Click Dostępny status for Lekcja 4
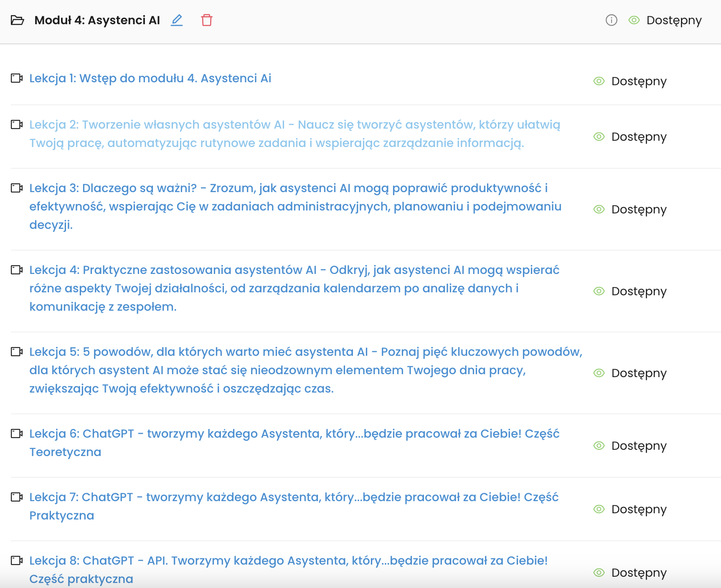721x588 pixels. [639, 291]
